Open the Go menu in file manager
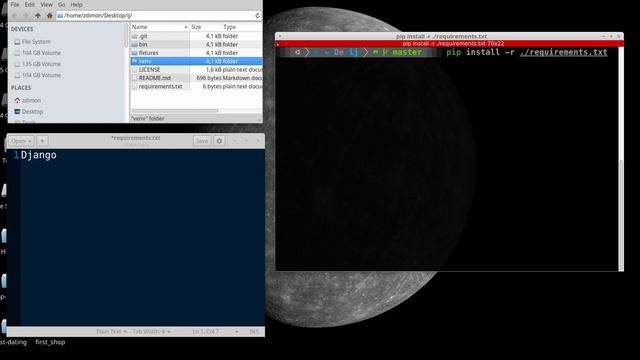 (61, 4)
